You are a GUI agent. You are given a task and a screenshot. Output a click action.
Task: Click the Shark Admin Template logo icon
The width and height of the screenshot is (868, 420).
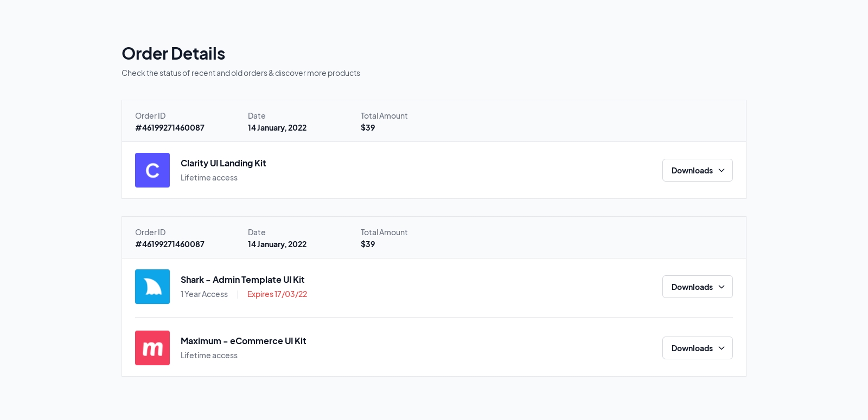point(152,287)
